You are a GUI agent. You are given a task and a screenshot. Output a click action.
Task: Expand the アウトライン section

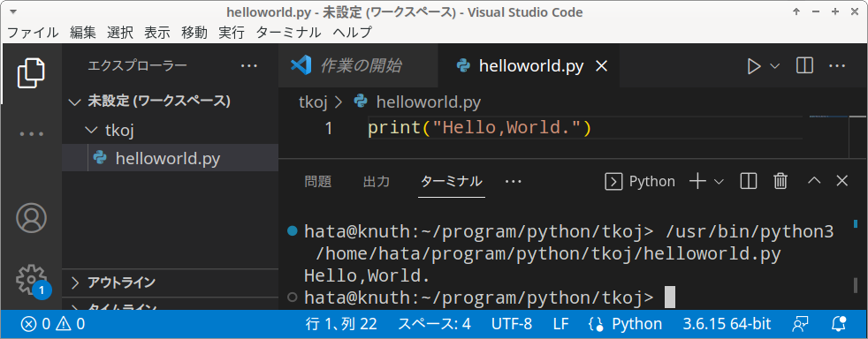[x=170, y=282]
